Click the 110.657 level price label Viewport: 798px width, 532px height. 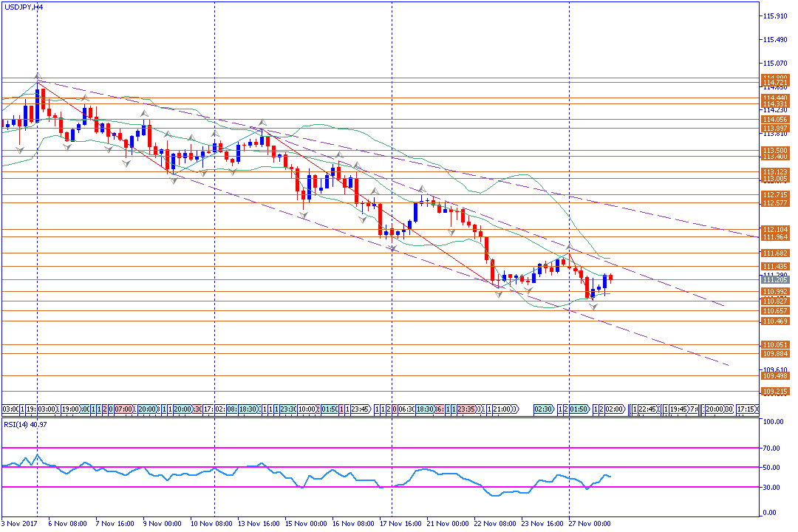(774, 310)
